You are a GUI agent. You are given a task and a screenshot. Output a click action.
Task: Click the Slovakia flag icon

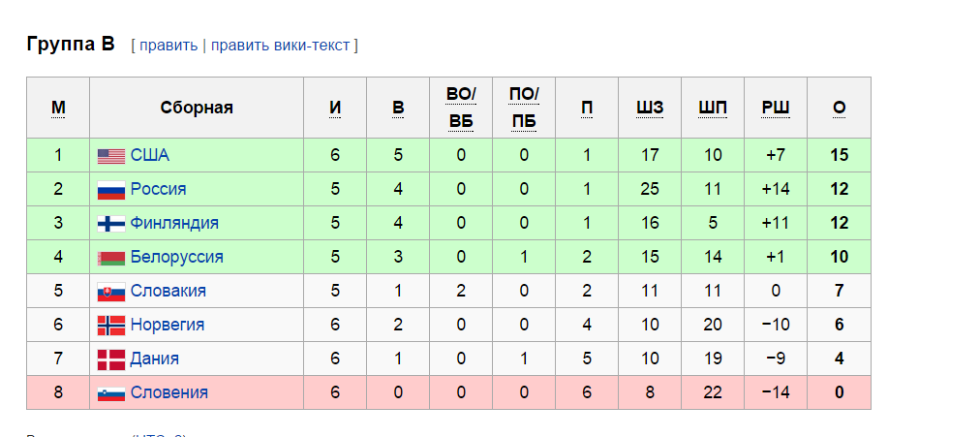click(111, 292)
